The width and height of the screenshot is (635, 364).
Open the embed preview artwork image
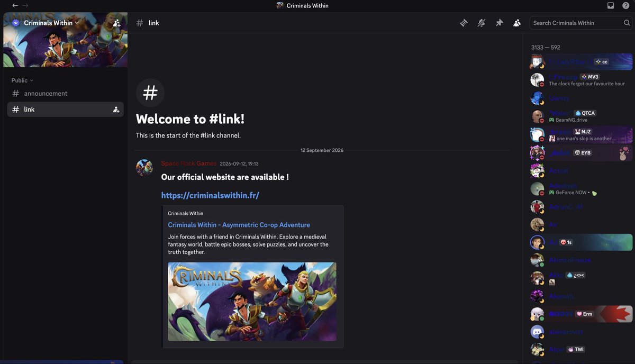[x=252, y=302]
